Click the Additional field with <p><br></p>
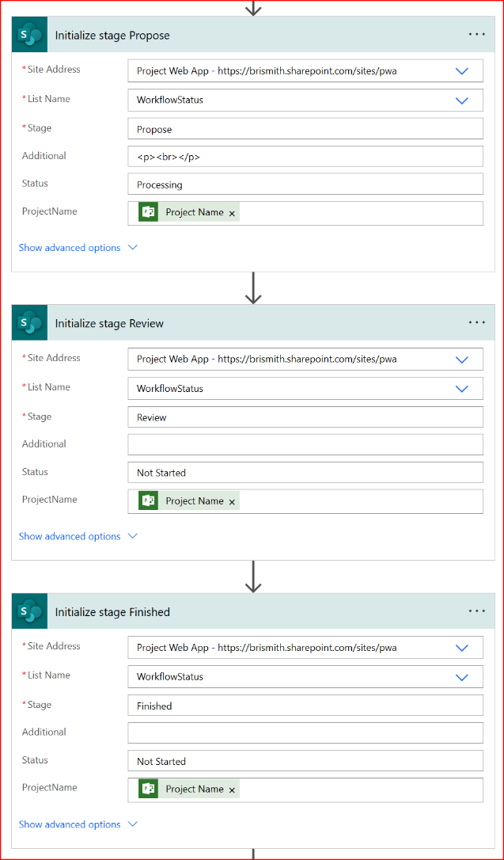 tap(305, 156)
